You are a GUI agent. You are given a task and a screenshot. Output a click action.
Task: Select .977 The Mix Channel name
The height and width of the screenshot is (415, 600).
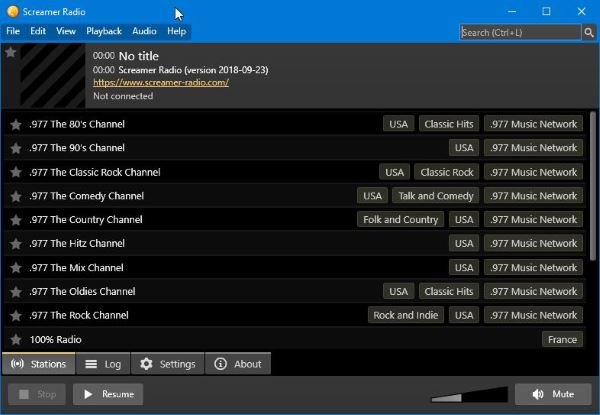pyautogui.click(x=77, y=268)
